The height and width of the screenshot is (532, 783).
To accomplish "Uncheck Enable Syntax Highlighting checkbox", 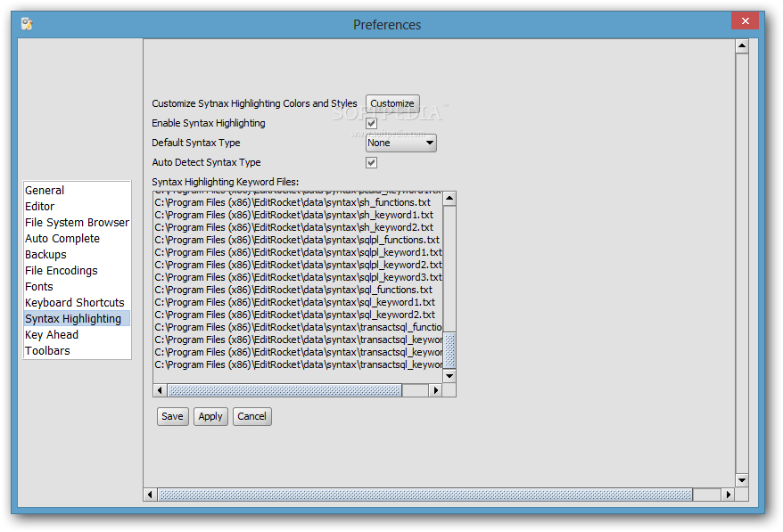I will 371,123.
